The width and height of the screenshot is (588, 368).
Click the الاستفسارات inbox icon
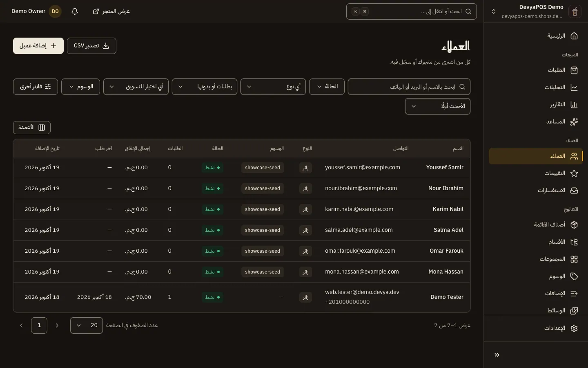574,191
